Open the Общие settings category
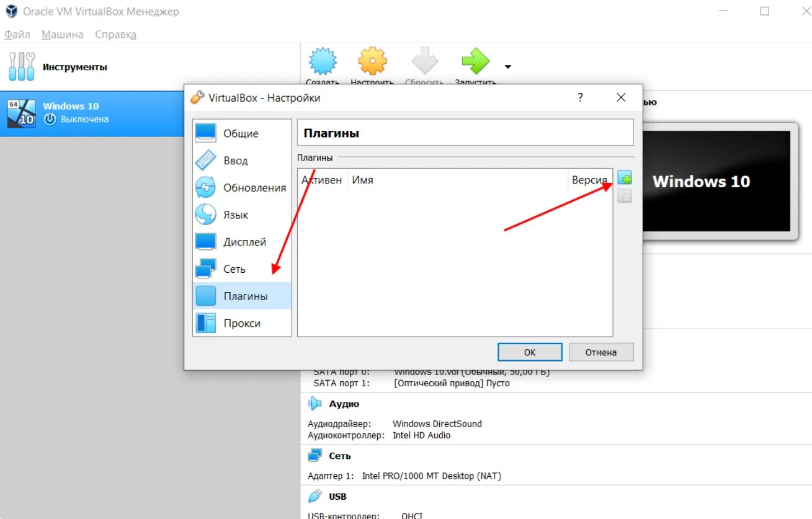 click(242, 133)
